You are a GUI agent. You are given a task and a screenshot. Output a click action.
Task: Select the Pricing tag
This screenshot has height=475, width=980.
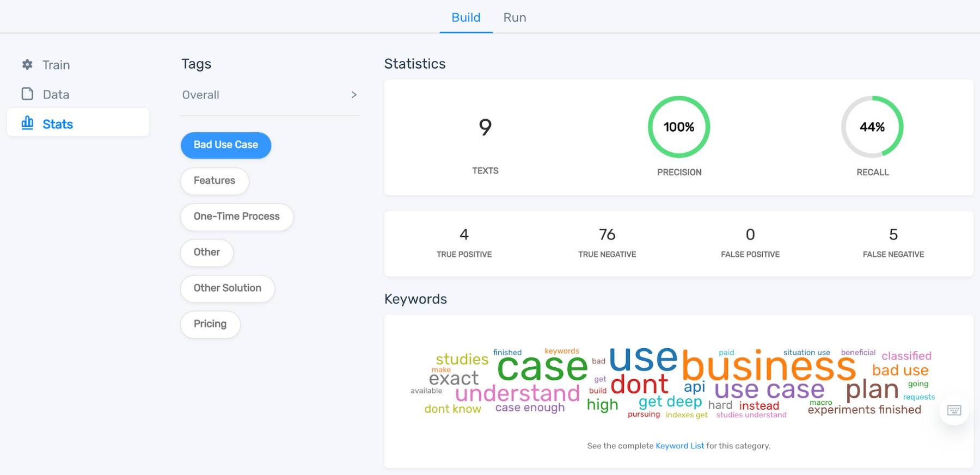[210, 324]
